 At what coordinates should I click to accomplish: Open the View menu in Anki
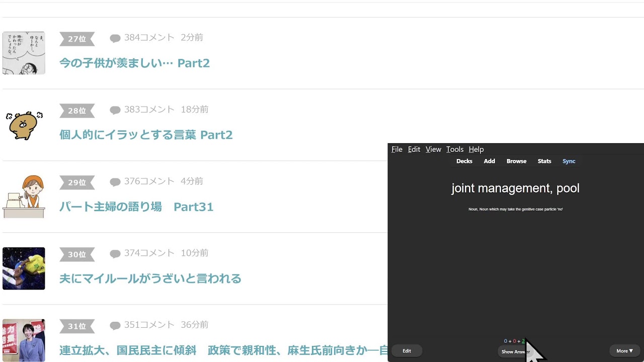click(433, 149)
